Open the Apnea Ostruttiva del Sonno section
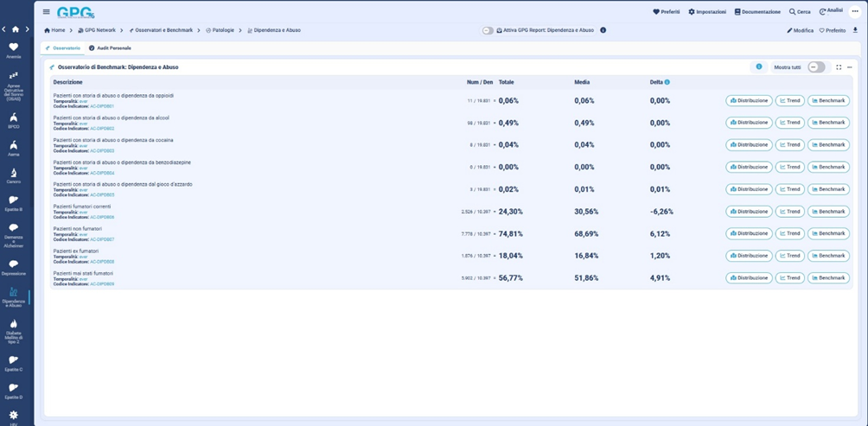This screenshot has width=868, height=426. pyautogui.click(x=14, y=86)
